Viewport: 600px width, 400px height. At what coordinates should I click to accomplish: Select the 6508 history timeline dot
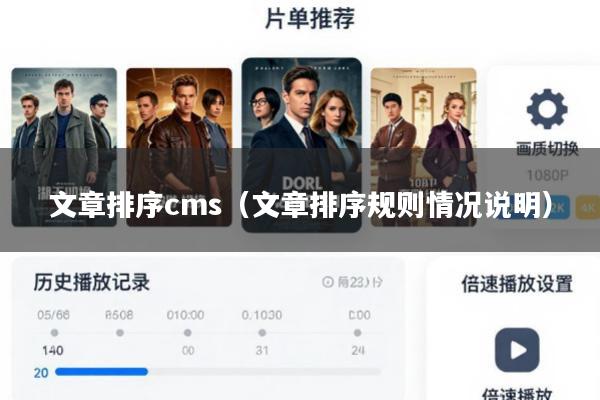tap(120, 333)
